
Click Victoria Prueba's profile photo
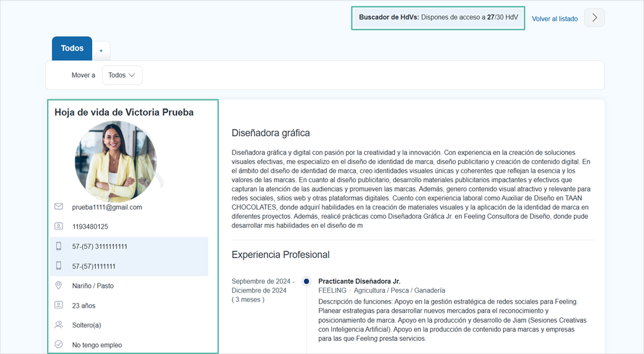(115, 161)
